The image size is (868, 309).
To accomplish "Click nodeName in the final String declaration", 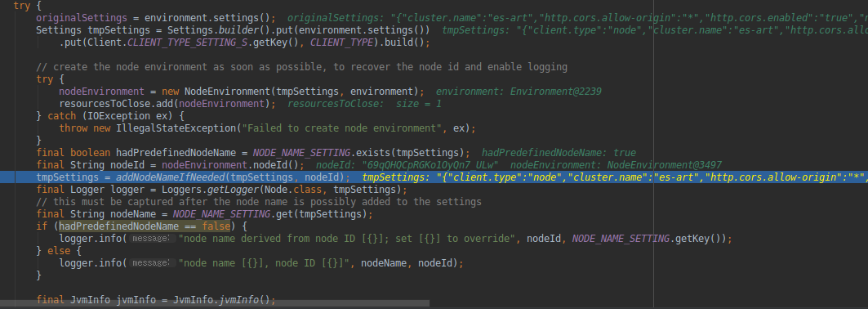I will 136,213.
